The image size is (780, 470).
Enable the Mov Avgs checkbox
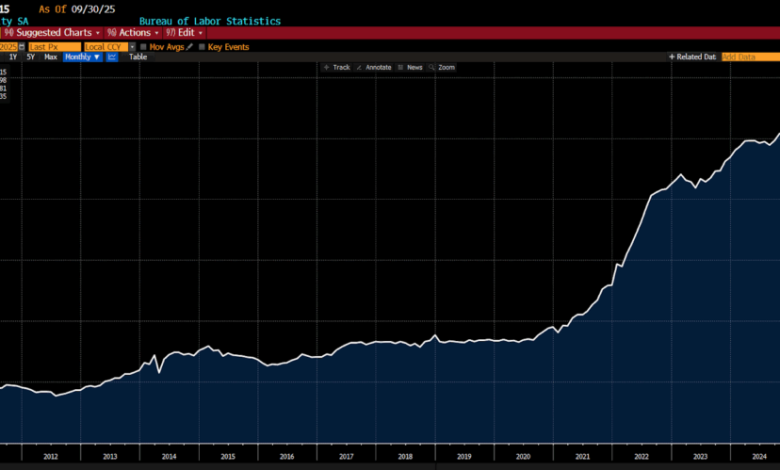pyautogui.click(x=143, y=46)
